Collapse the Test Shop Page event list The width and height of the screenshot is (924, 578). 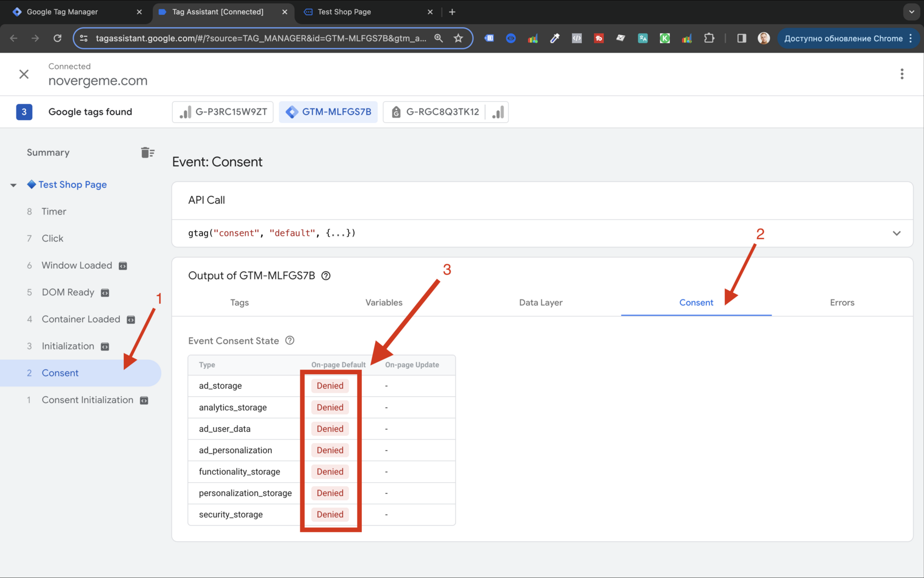point(13,185)
